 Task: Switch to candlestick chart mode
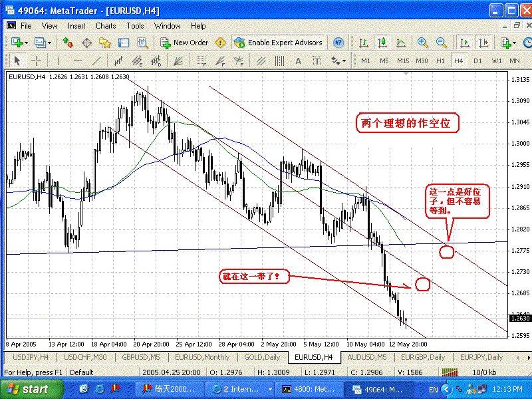click(382, 43)
